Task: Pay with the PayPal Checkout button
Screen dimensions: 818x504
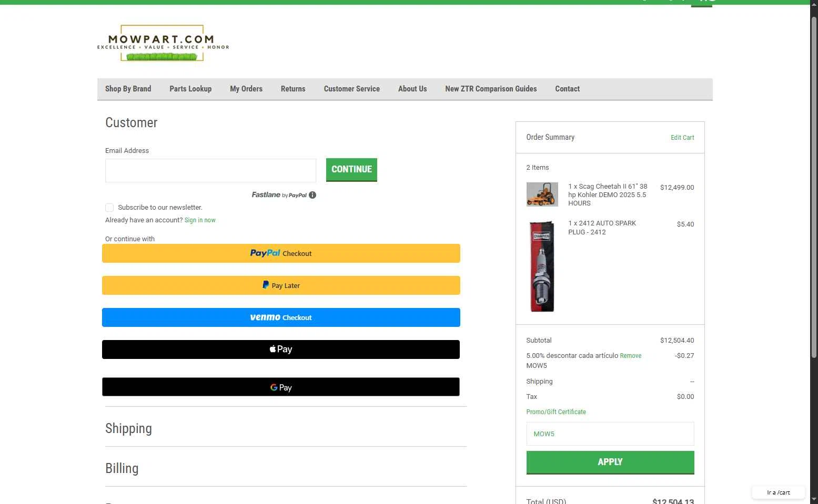Action: pos(281,253)
